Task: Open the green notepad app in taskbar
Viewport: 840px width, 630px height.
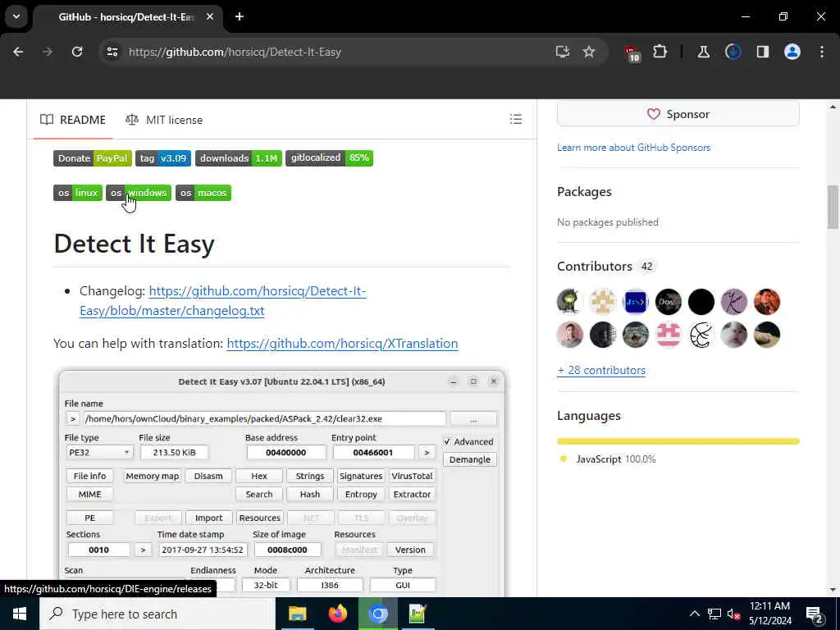Action: click(x=418, y=614)
